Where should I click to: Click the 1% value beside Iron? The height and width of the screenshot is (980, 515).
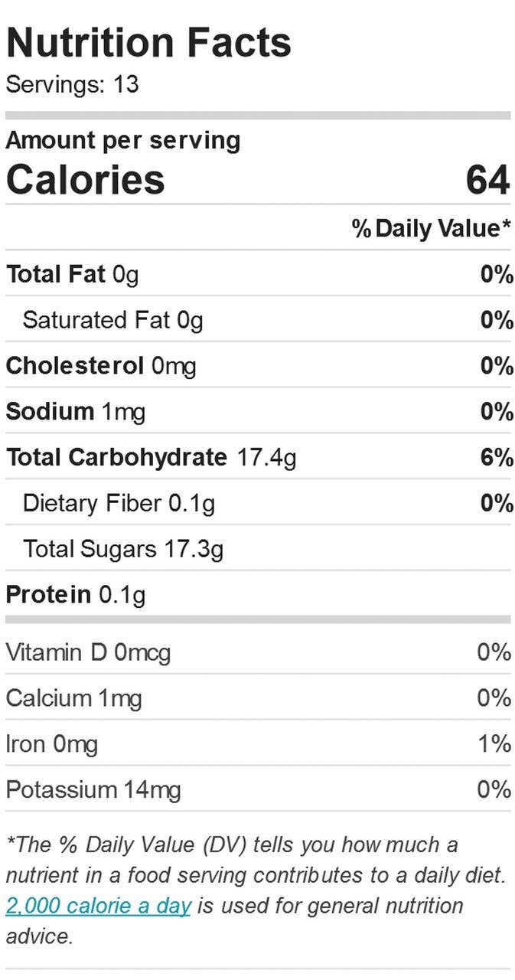[494, 744]
